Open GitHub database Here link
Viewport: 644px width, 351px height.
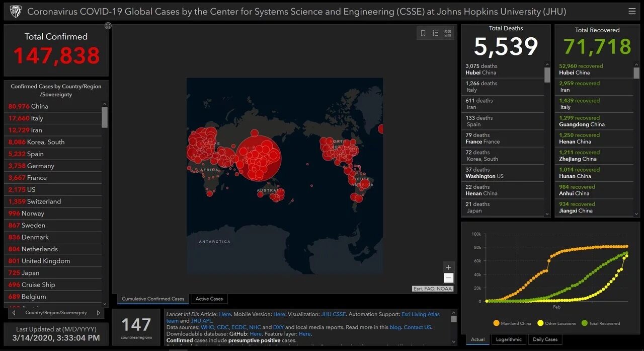[x=256, y=334]
